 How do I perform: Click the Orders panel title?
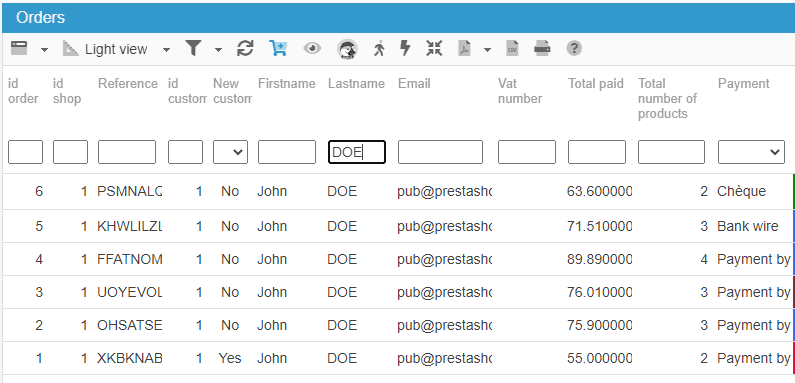41,17
